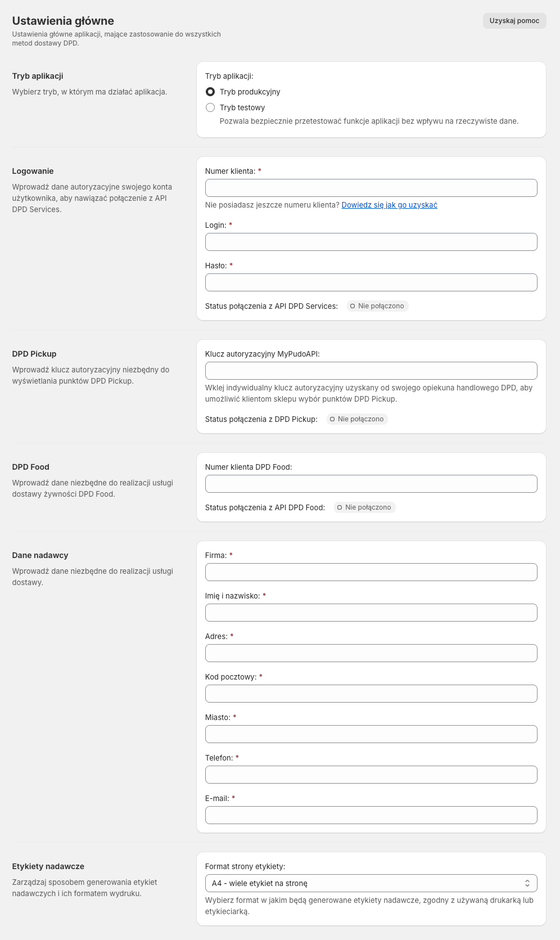Click the Numer klienta input field
The image size is (560, 940).
pos(371,188)
